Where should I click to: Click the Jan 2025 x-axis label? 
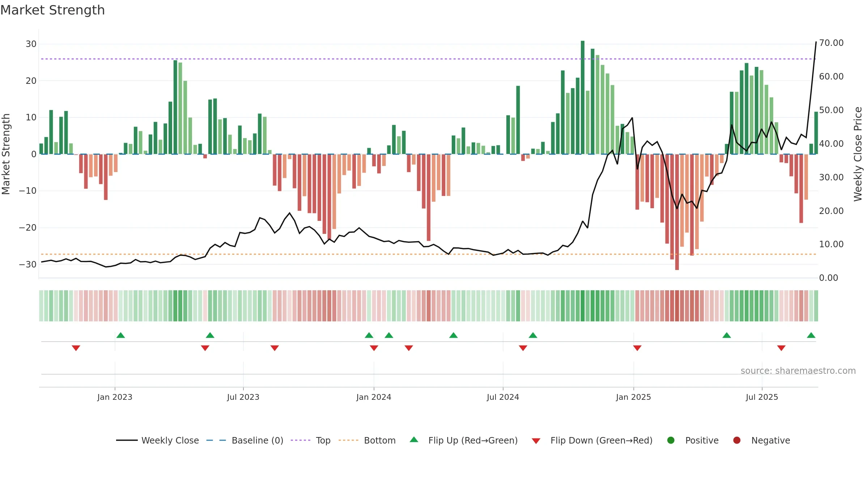coord(633,397)
